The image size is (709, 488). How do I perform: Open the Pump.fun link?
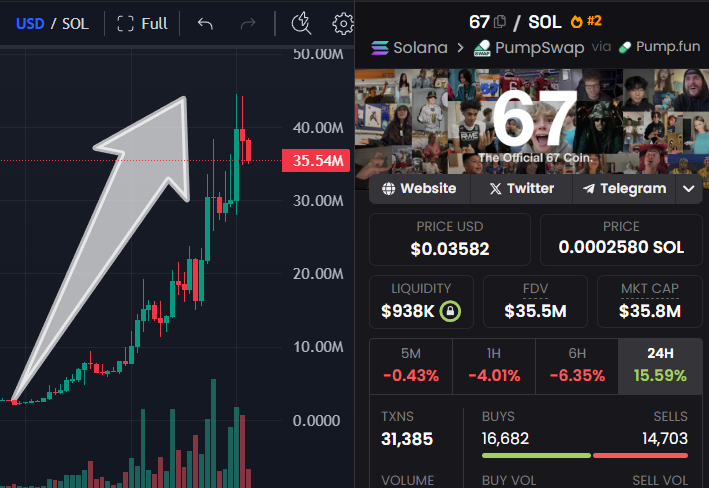[660, 47]
